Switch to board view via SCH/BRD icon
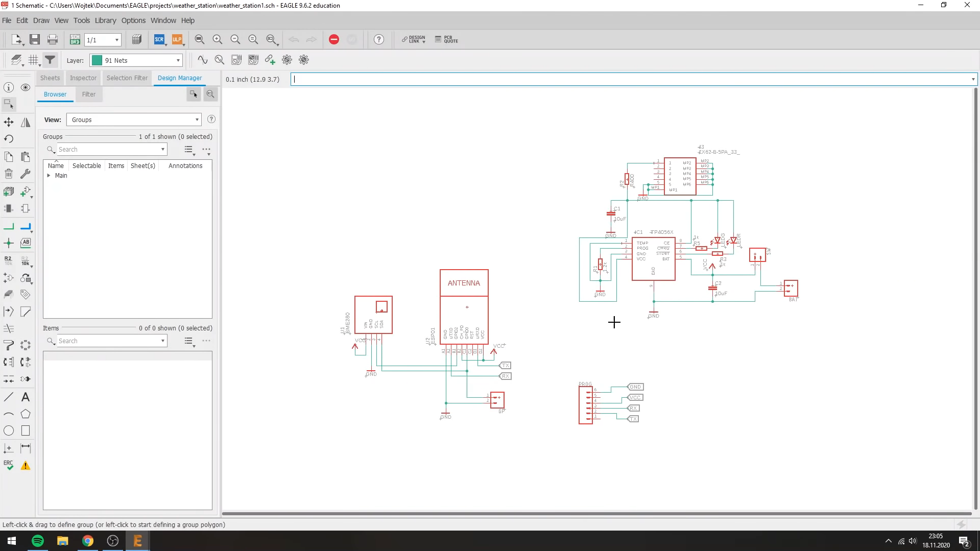The width and height of the screenshot is (980, 551). [75, 39]
